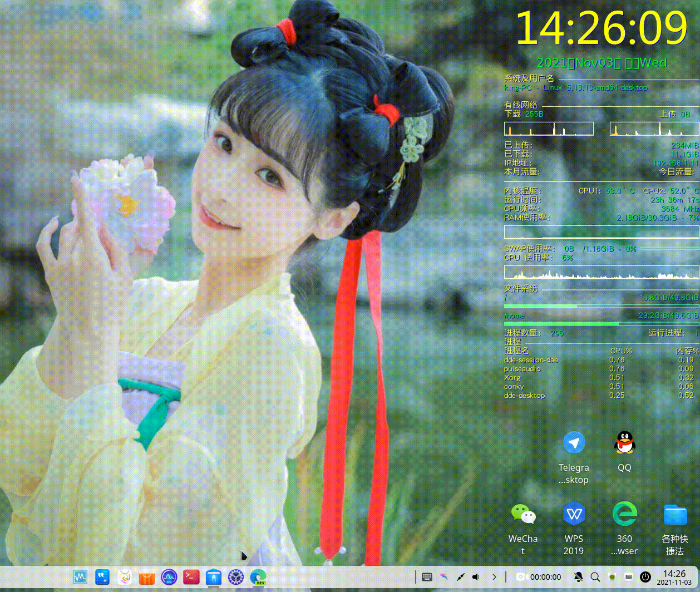
Task: Open the muted notification bell icon
Action: [578, 577]
